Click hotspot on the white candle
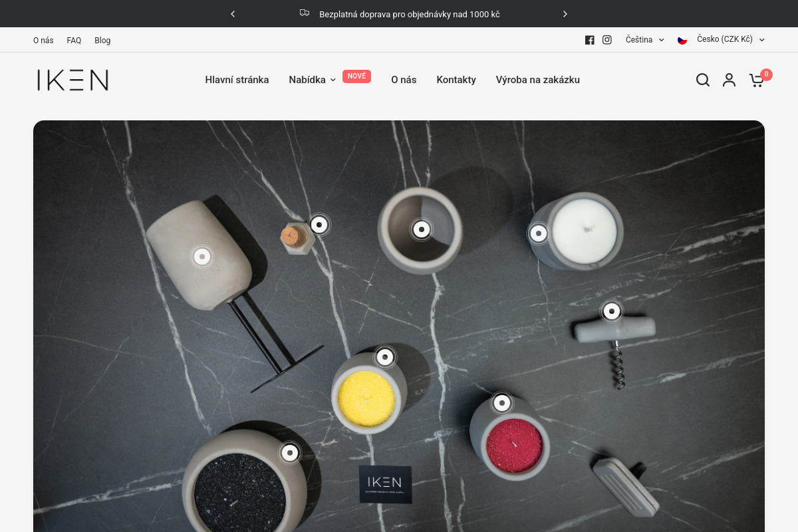Screen dimensions: 798x532 click(x=539, y=233)
